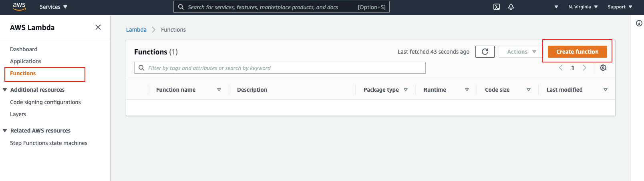This screenshot has height=181, width=644.
Task: Go to next page of functions
Action: point(585,68)
